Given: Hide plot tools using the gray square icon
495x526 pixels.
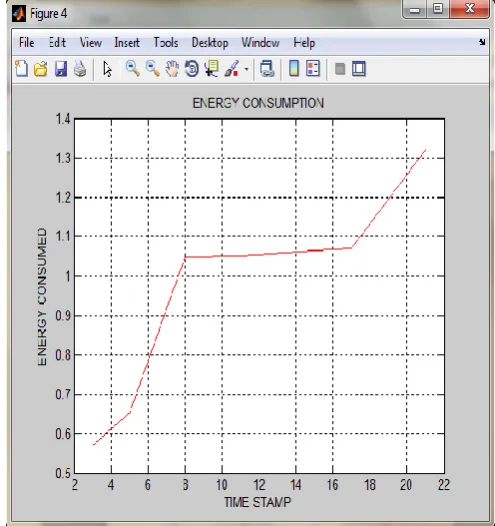Looking at the screenshot, I should [x=340, y=69].
